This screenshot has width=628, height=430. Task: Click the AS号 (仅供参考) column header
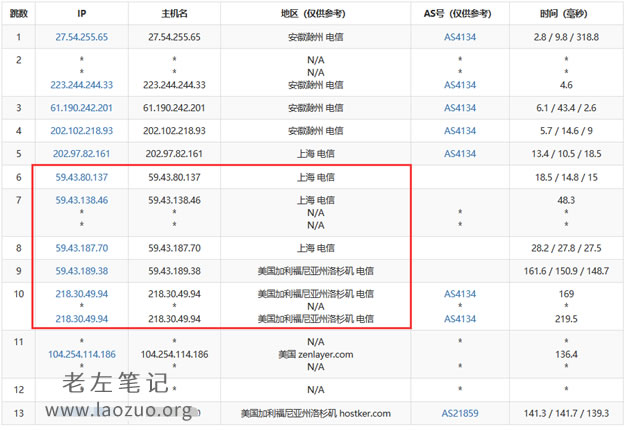click(x=460, y=13)
